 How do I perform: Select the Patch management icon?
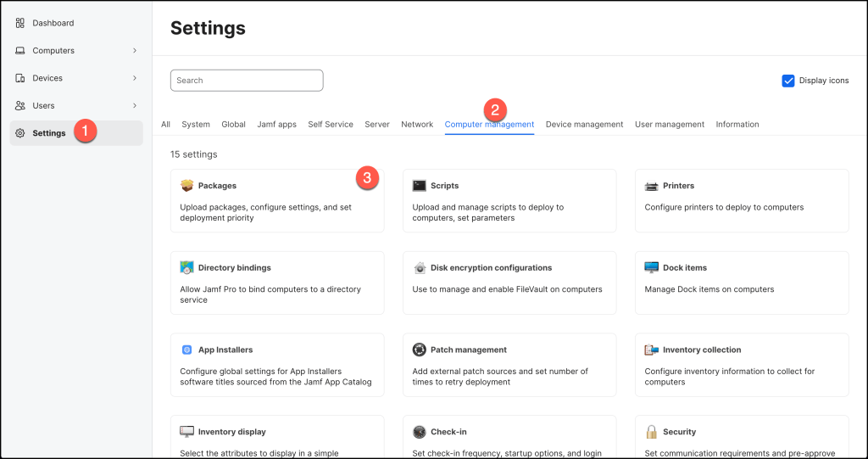[420, 350]
